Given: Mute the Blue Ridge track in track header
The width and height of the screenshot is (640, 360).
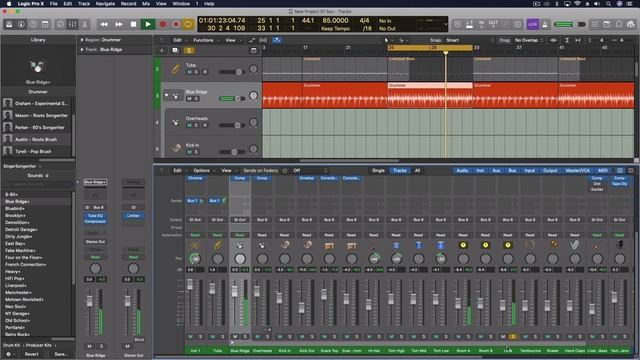Looking at the screenshot, I should [189, 99].
